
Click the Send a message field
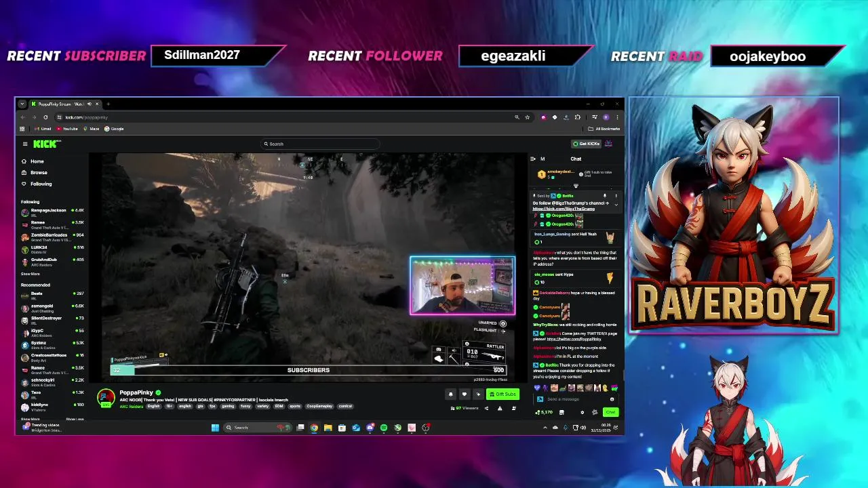point(575,399)
